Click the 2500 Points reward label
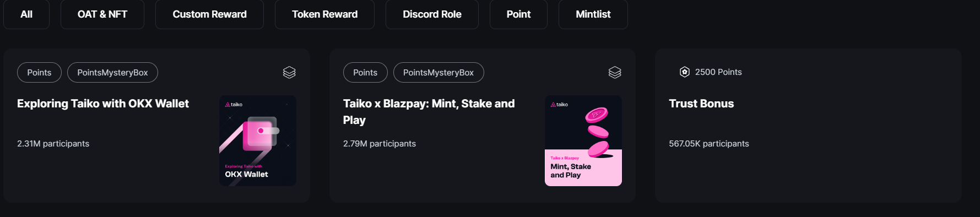The width and height of the screenshot is (980, 217). pos(718,72)
